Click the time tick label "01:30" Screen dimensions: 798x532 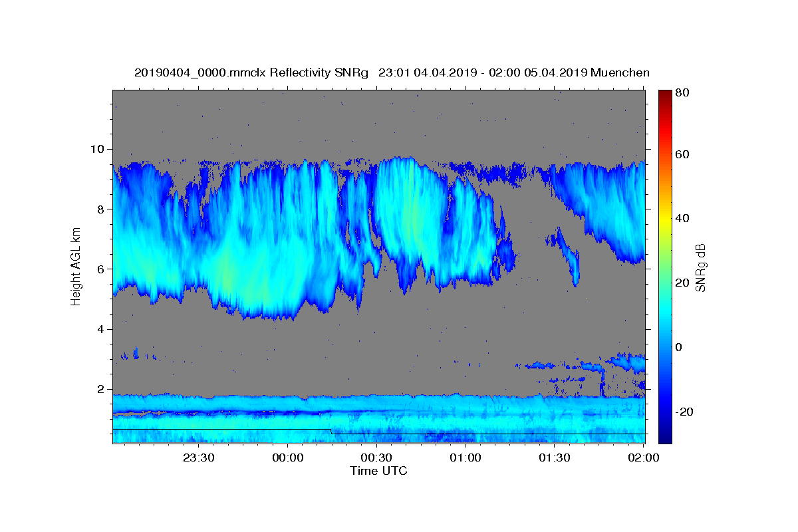554,458
